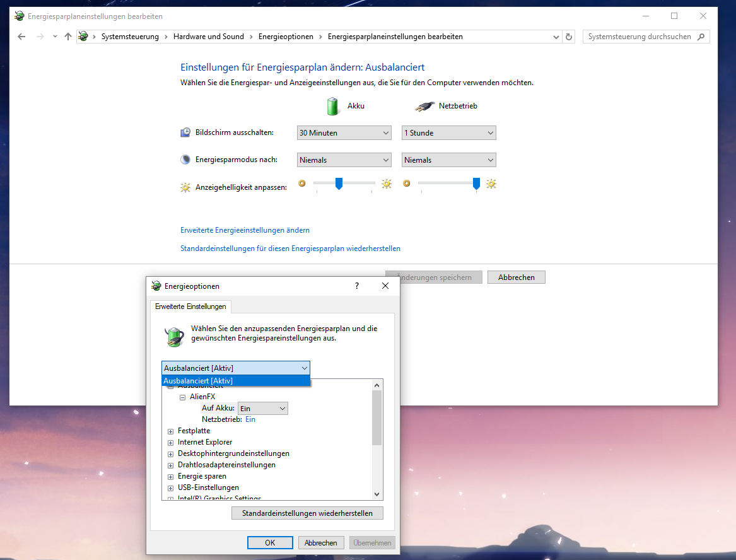Expand the USB-Einstellungen node
This screenshot has width=736, height=560.
coord(170,488)
